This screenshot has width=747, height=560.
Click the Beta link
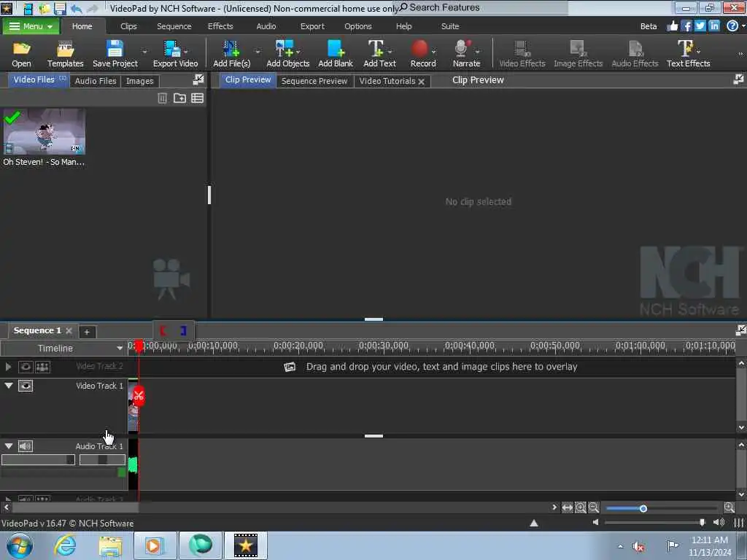pos(648,26)
